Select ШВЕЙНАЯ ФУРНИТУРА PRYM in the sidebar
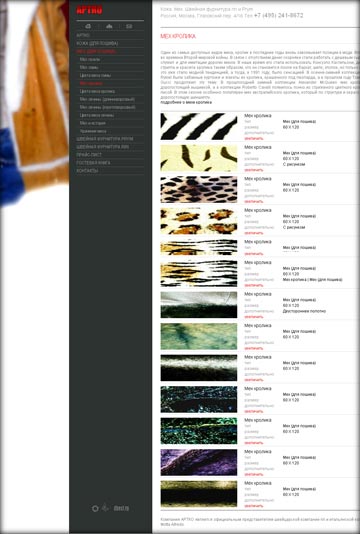Viewport: 360px width, 534px height. click(x=105, y=139)
